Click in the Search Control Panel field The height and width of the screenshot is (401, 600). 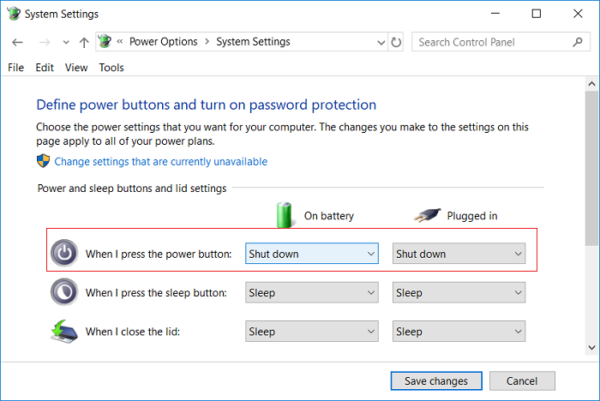click(x=494, y=42)
